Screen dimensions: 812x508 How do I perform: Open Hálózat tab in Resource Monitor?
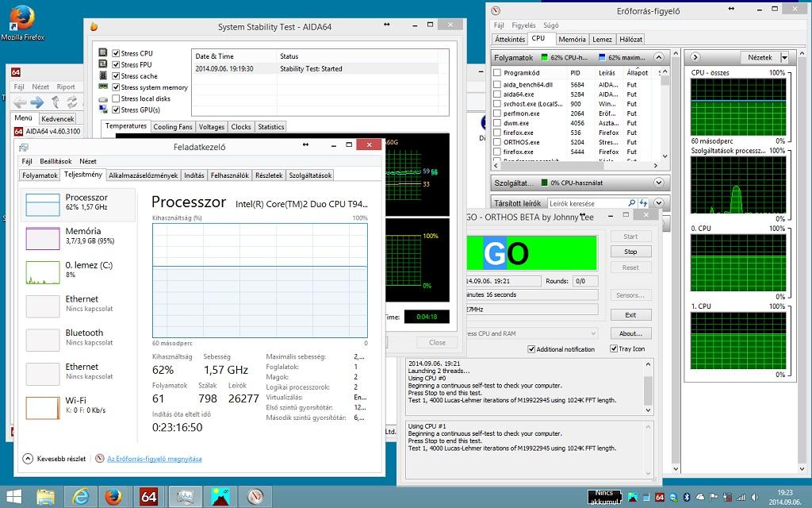click(630, 40)
